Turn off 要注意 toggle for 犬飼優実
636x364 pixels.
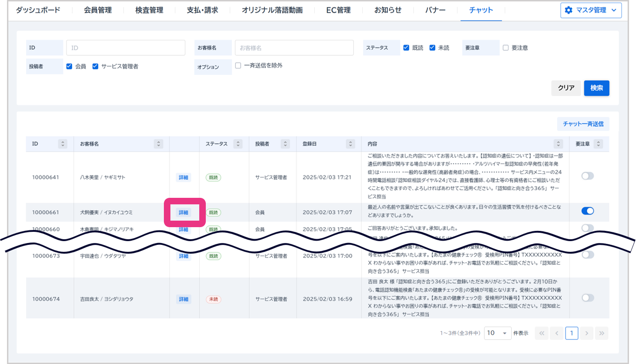click(588, 211)
